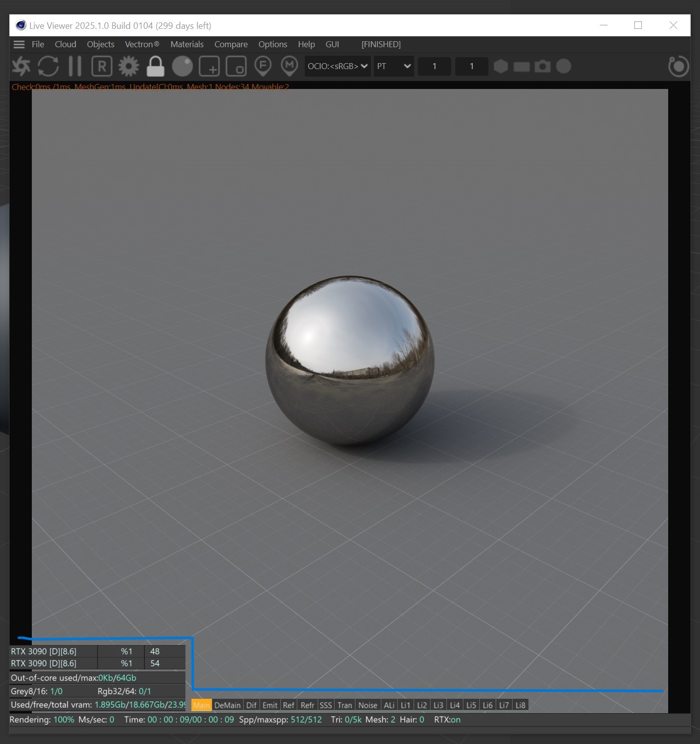
Task: Select the Li7 light pass tab
Action: [x=504, y=705]
